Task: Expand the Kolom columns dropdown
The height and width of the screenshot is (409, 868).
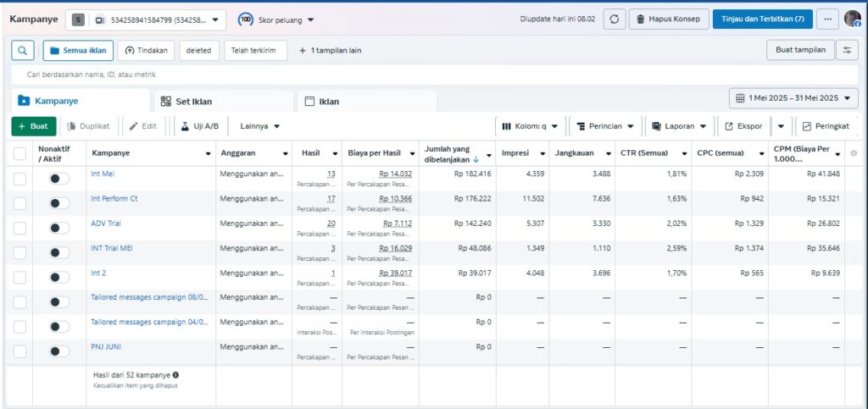Action: coord(530,126)
